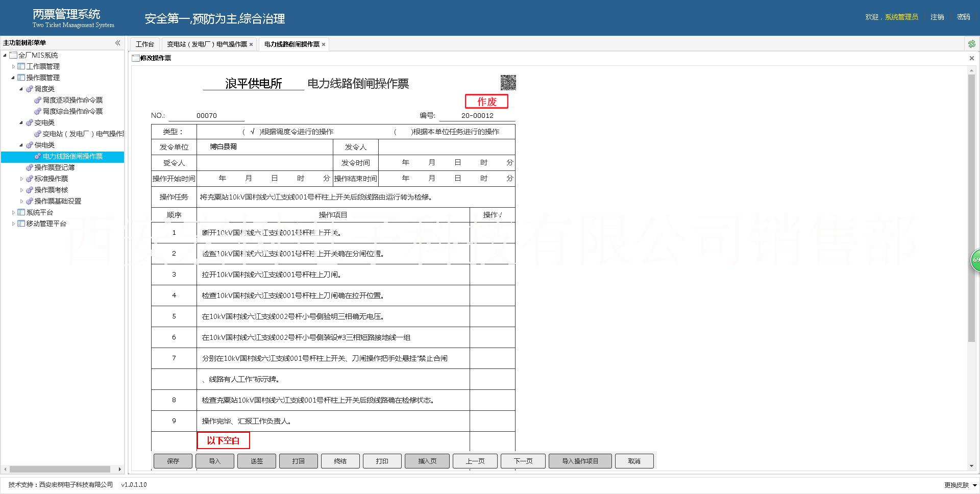This screenshot has width=980, height=494.
Task: Open 操作票登记簿 in the tree
Action: coord(55,167)
